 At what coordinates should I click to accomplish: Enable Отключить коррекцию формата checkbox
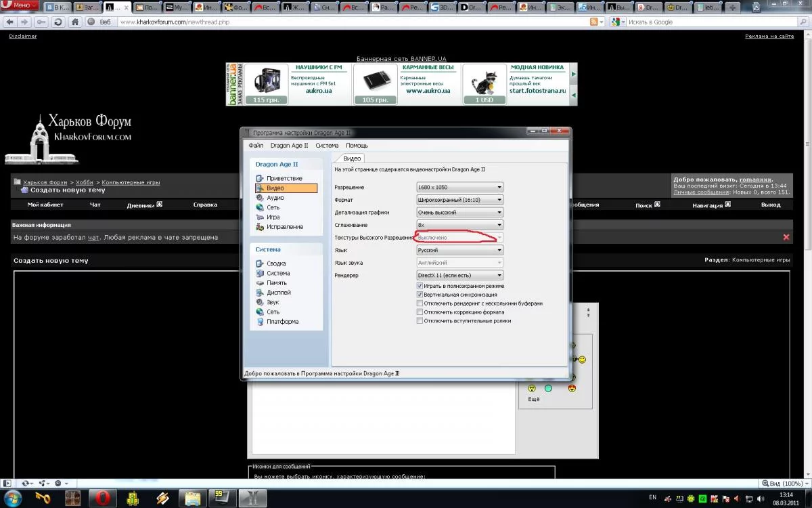420,312
